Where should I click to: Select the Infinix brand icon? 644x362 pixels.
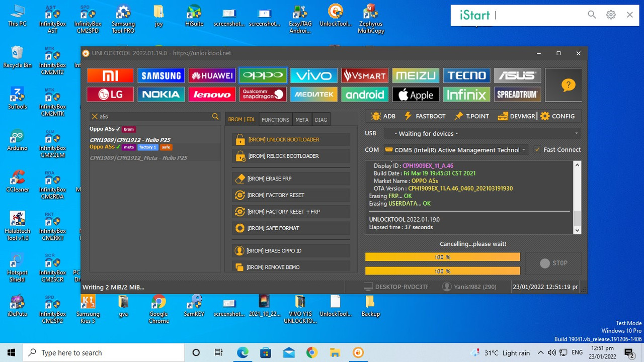point(466,95)
